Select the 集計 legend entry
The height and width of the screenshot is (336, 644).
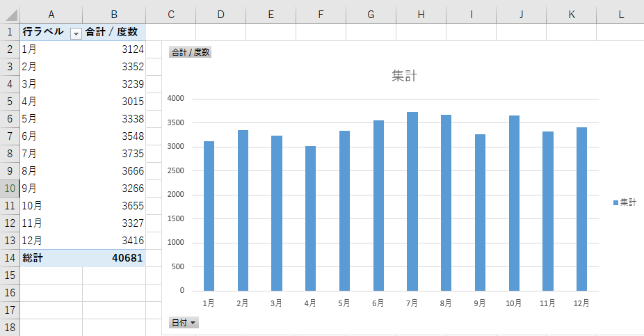coord(624,202)
